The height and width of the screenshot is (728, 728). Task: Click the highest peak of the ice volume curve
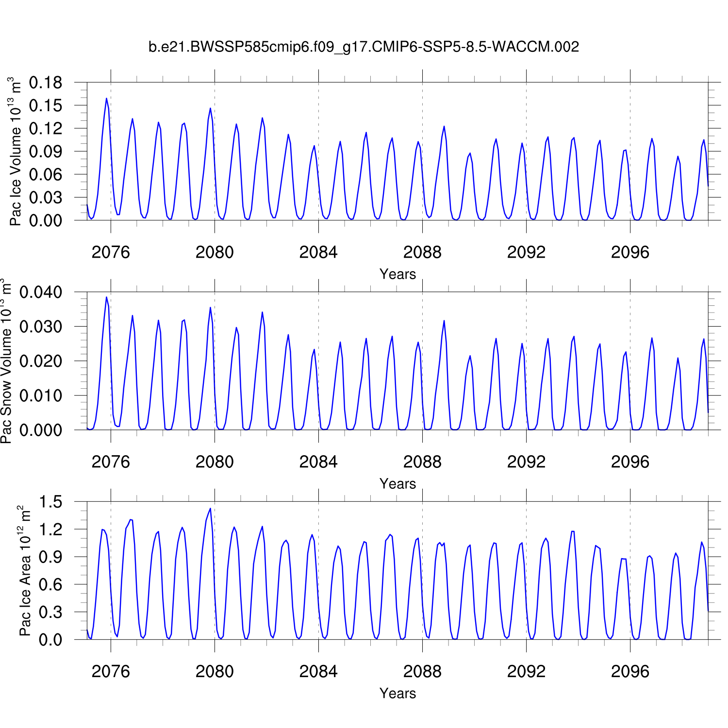106,99
